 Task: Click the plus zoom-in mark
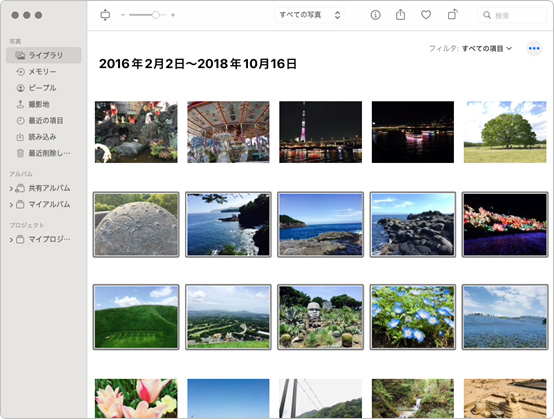click(x=173, y=15)
